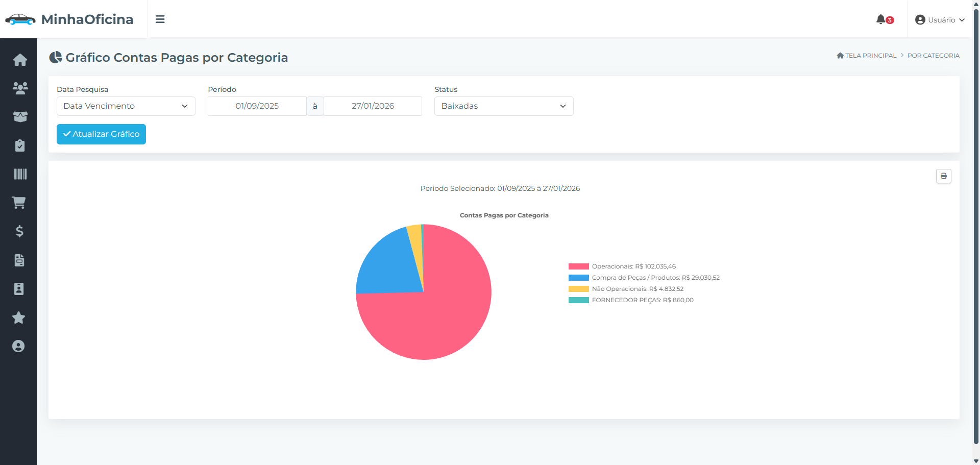Open the Usuário account dropdown
The height and width of the screenshot is (465, 980).
pos(940,20)
